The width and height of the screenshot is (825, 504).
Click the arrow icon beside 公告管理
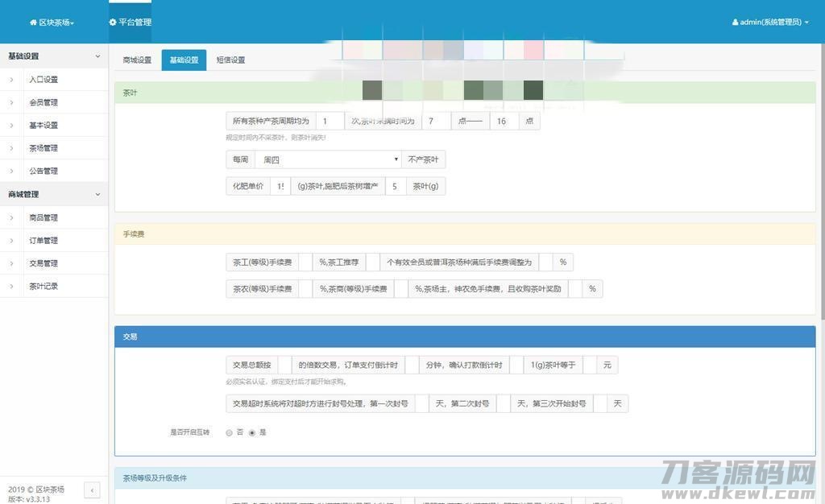11,171
